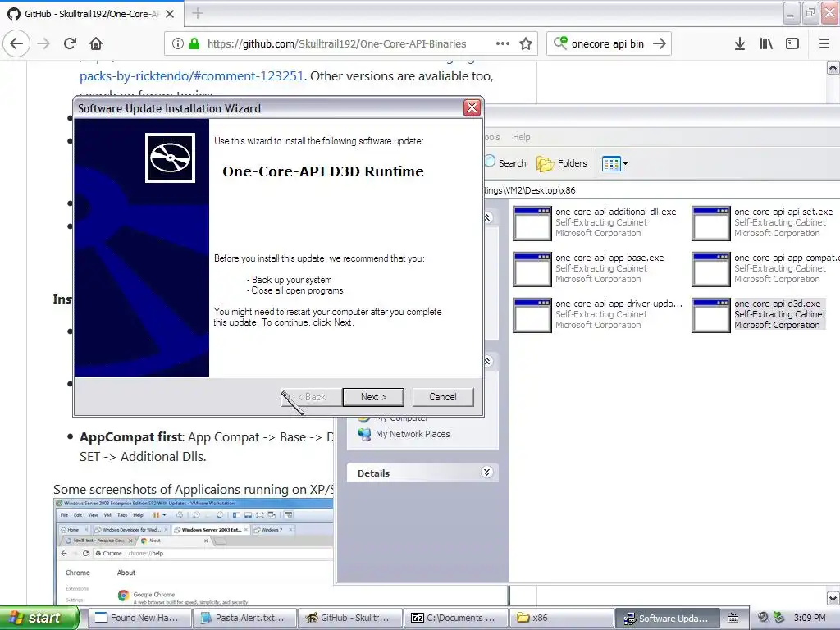The image size is (840, 630).
Task: Click the green padlock in the address bar
Action: (194, 44)
